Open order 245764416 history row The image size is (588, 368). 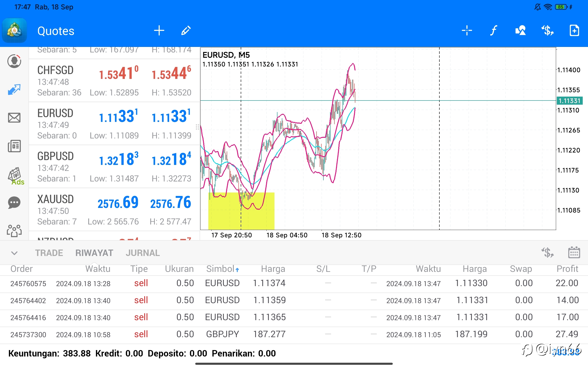click(x=294, y=318)
